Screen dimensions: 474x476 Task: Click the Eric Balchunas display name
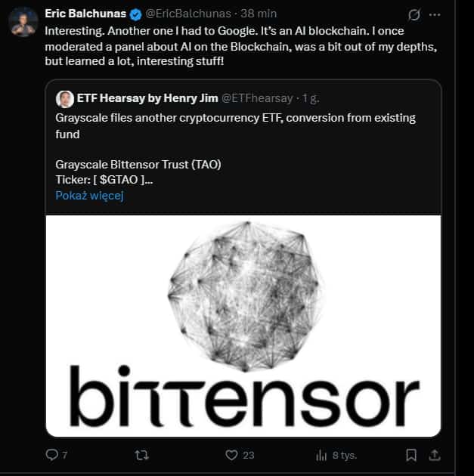(85, 14)
